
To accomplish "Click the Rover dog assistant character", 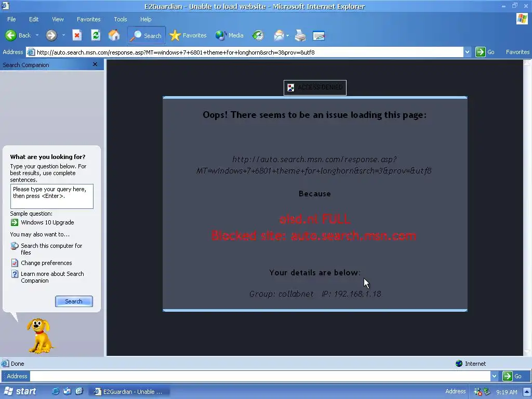I will 39,335.
